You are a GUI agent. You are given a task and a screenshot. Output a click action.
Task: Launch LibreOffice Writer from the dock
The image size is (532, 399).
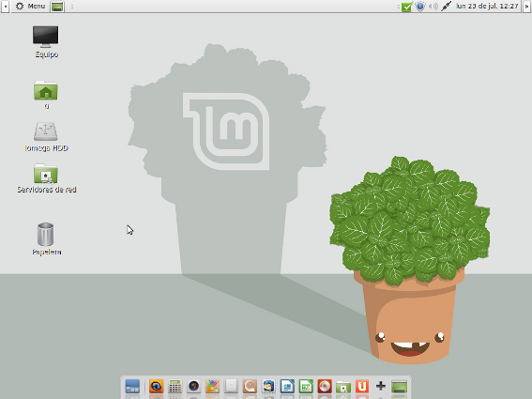tap(287, 387)
